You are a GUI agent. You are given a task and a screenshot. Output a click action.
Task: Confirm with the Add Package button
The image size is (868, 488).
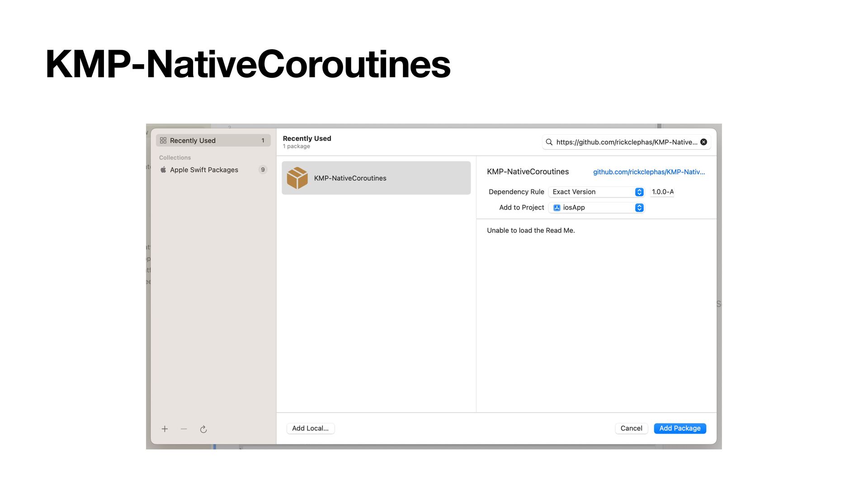[x=680, y=428]
